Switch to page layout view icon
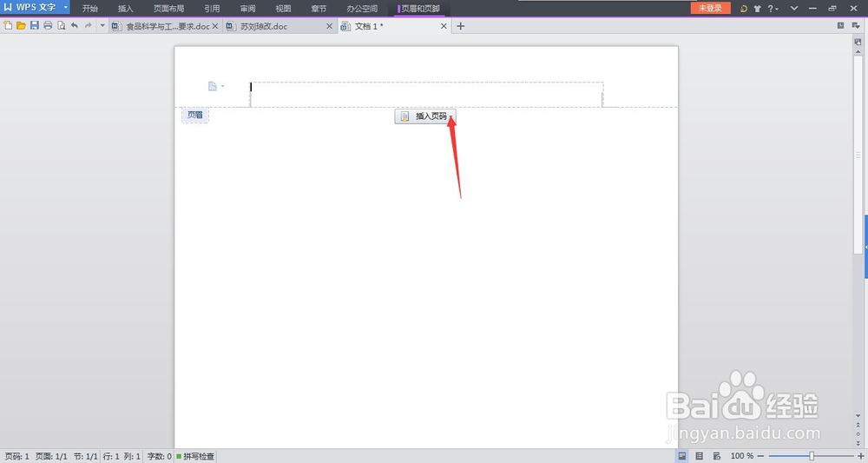This screenshot has height=463, width=868. tap(682, 456)
